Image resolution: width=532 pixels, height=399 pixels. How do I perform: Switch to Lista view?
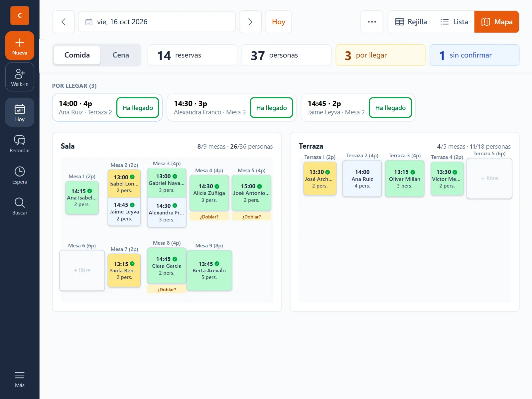point(454,22)
